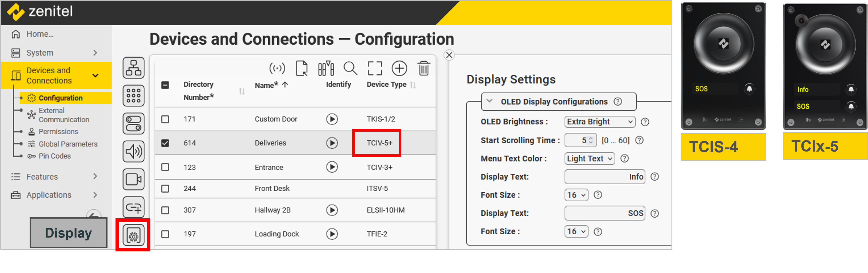Play identify for Deliveries 614

[332, 143]
